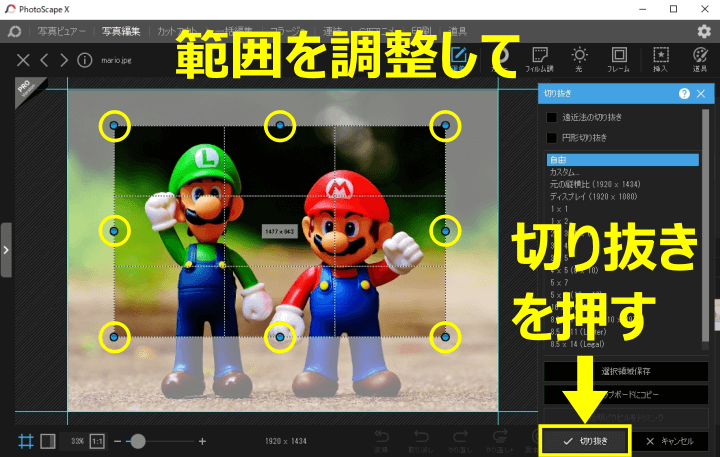Screen dimensions: 720x457
Task: Zoom in with the plus icon
Action: pos(202,441)
